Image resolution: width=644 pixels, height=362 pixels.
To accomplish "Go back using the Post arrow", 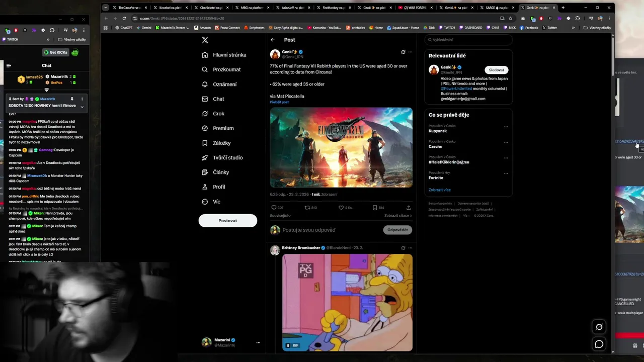I will [x=273, y=40].
